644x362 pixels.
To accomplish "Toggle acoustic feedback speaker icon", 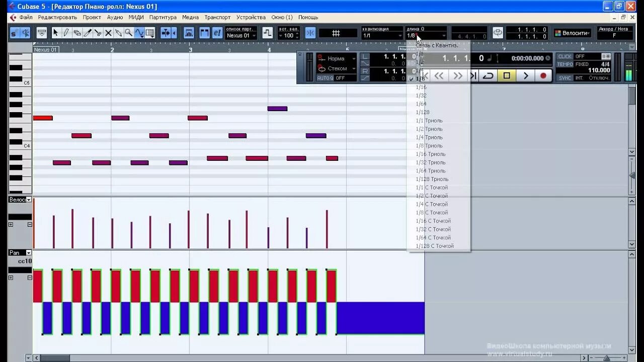I will point(25,33).
